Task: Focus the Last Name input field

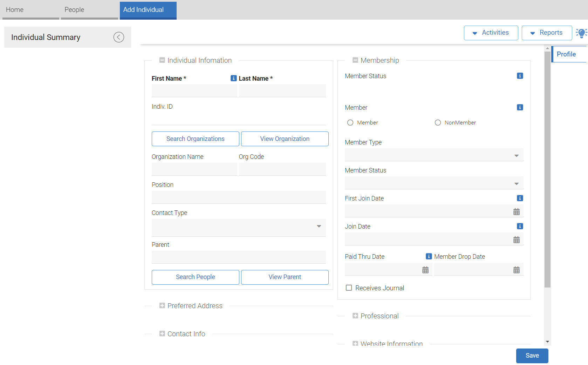Action: tap(282, 90)
